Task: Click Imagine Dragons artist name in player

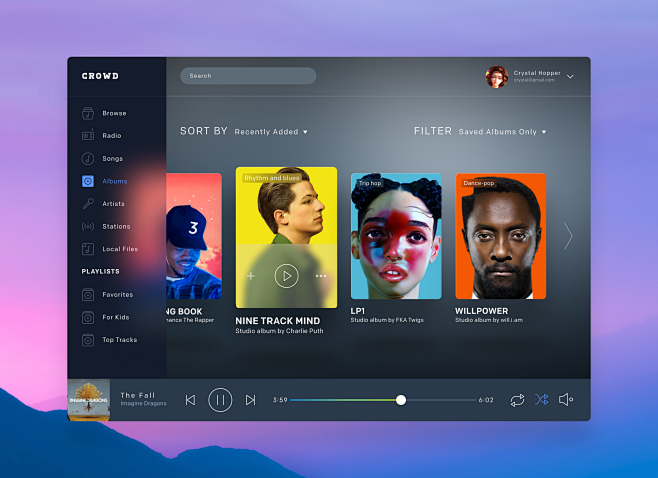Action: tap(144, 404)
